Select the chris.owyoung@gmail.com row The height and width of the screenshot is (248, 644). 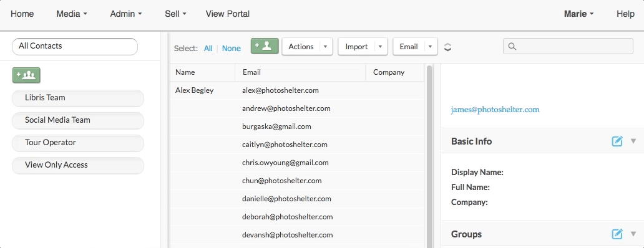[296, 163]
